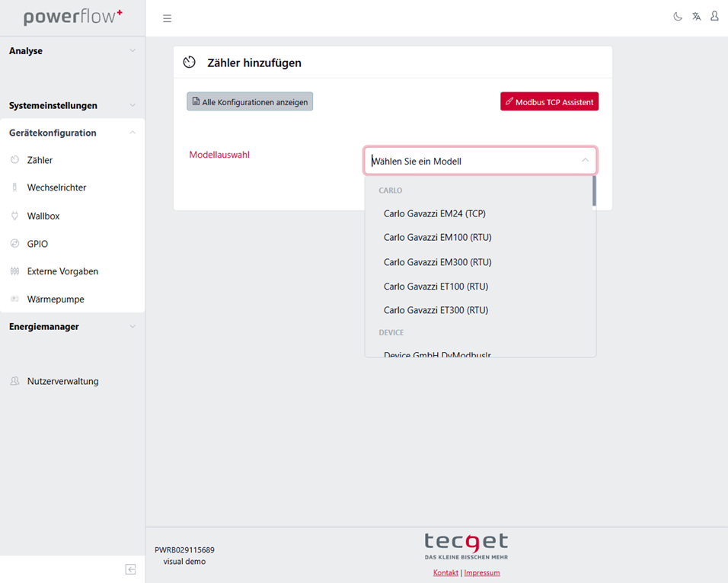Open the Wechselrichter menu item
Viewport: 728px width, 583px height.
pyautogui.click(x=72, y=187)
